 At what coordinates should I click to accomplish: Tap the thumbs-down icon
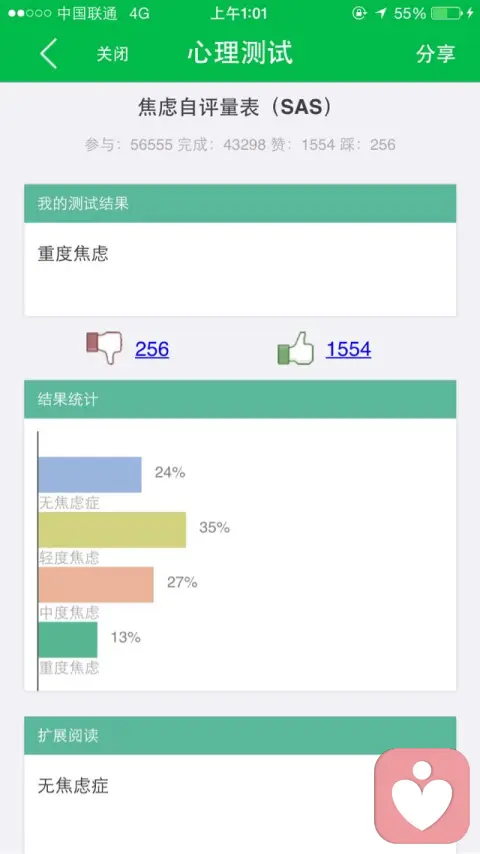105,348
